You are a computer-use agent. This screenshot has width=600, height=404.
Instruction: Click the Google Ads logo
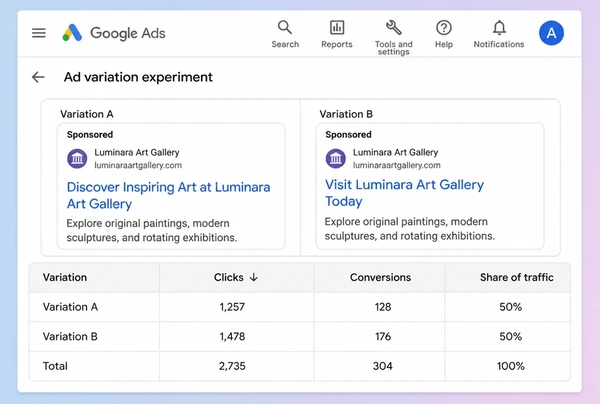click(72, 33)
